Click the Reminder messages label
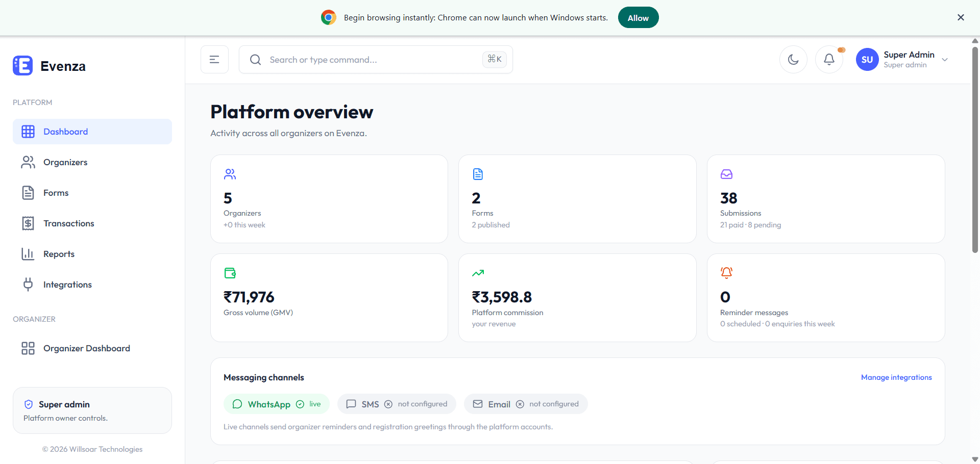 point(754,313)
